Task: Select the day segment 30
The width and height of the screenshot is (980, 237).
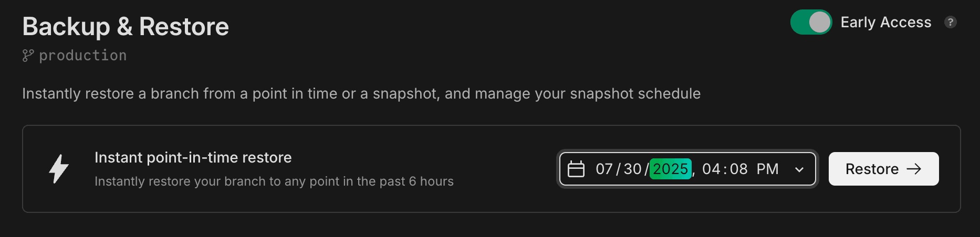Action: (x=632, y=169)
